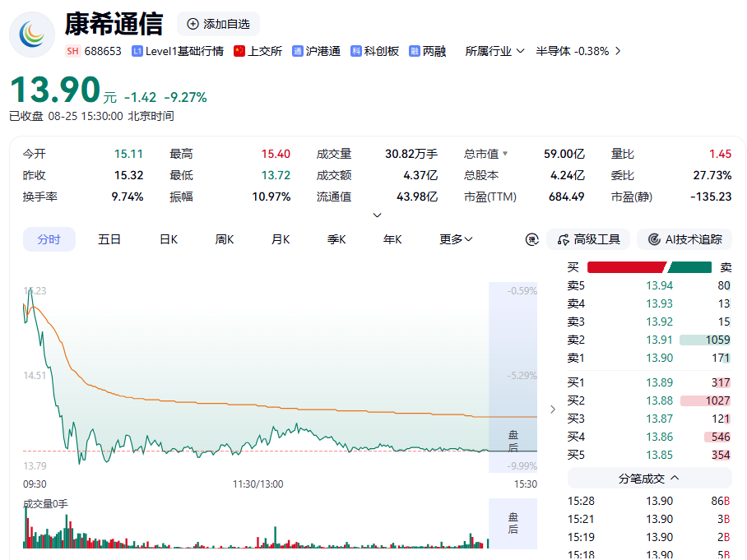Toggle the 总市值 dropdown triangle
The image size is (747, 560).
[505, 153]
